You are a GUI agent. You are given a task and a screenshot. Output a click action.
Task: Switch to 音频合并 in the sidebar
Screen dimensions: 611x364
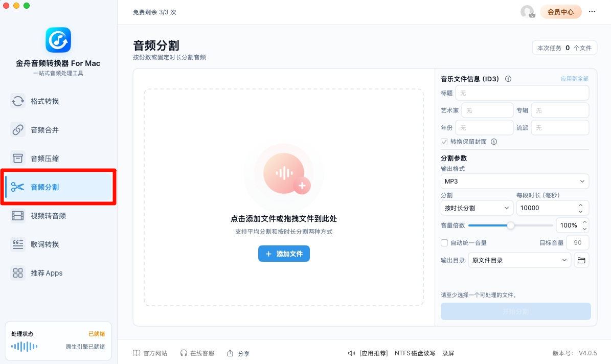tap(58, 130)
